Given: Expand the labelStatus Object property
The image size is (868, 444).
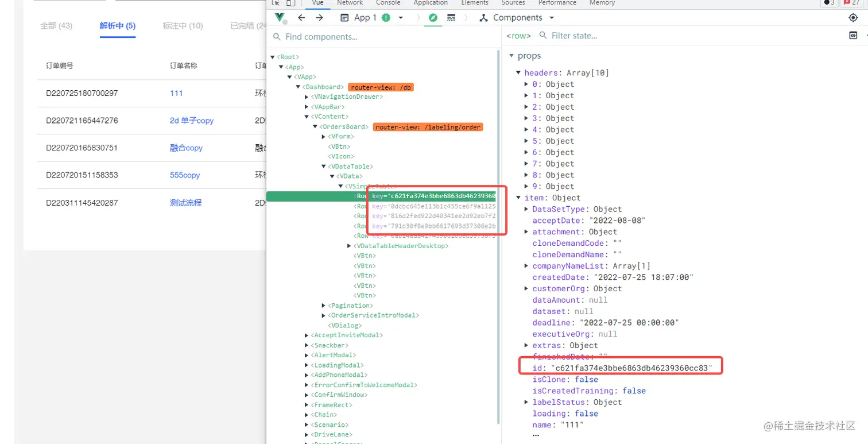Looking at the screenshot, I should [x=526, y=402].
